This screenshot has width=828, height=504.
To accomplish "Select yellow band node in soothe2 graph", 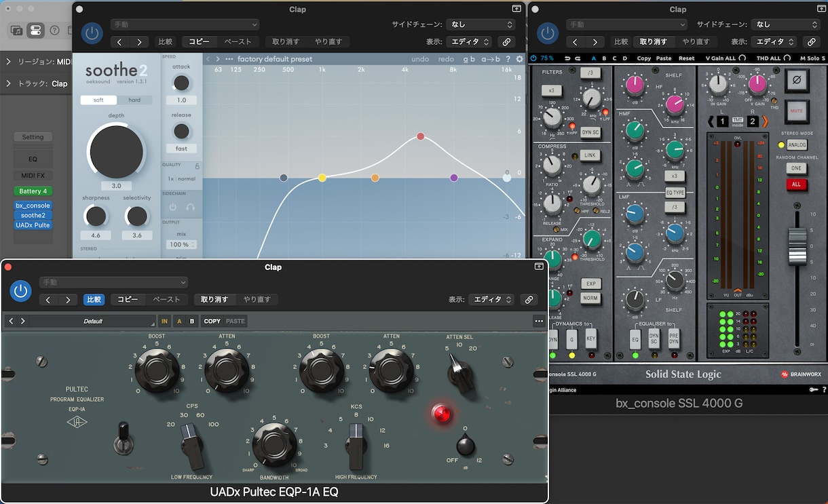I will [322, 178].
